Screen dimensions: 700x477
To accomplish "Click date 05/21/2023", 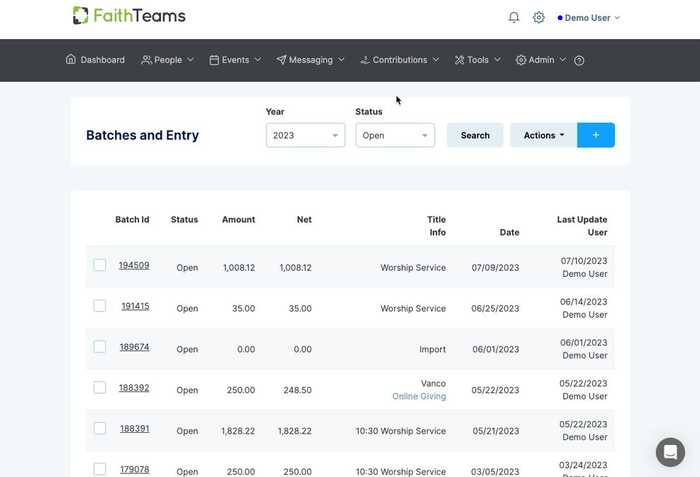I will coord(496,431).
